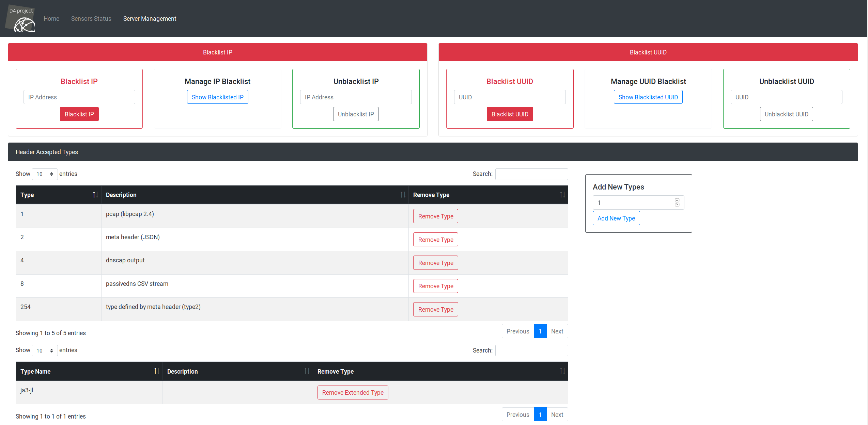
Task: Click the D4 project logo
Action: pos(20,19)
